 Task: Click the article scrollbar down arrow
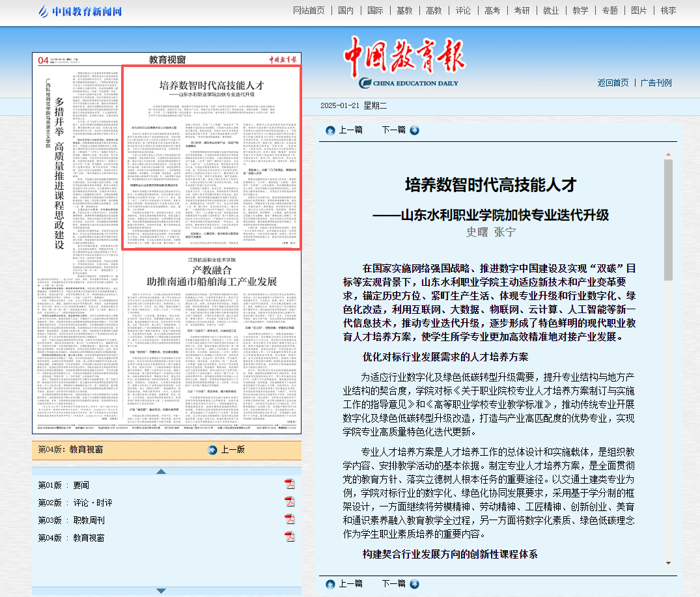(x=667, y=562)
